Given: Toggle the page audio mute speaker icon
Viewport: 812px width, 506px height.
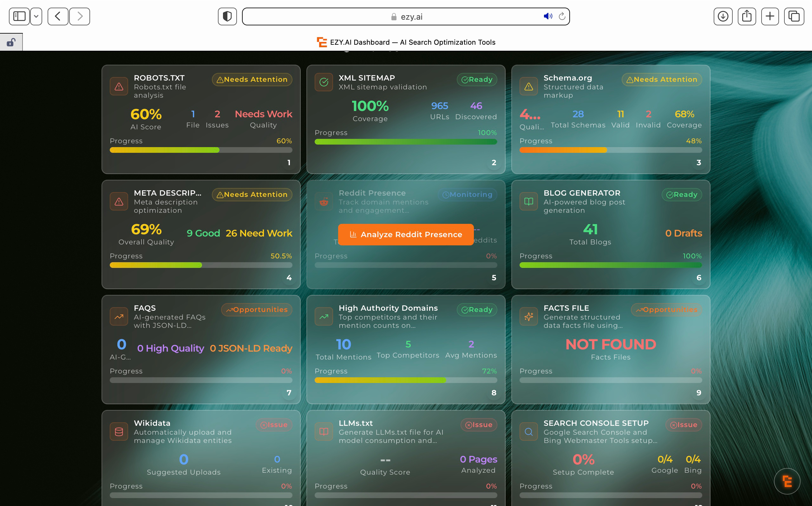Looking at the screenshot, I should pyautogui.click(x=547, y=16).
